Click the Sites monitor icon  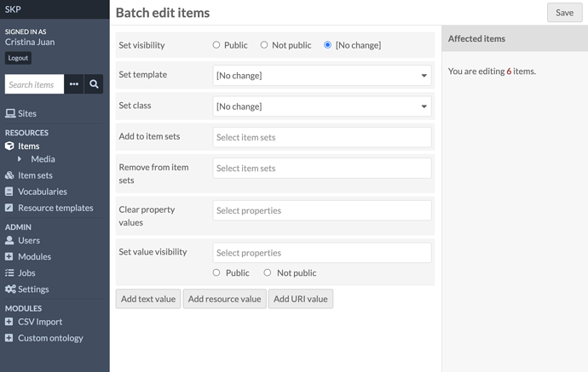coord(10,113)
